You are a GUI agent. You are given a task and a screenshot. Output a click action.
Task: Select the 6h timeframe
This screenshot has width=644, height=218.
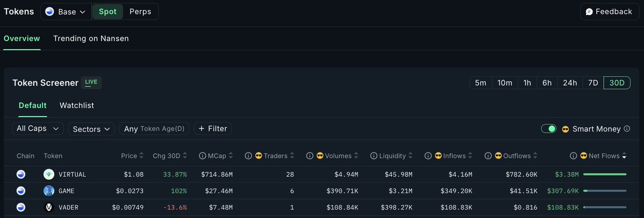(x=547, y=83)
